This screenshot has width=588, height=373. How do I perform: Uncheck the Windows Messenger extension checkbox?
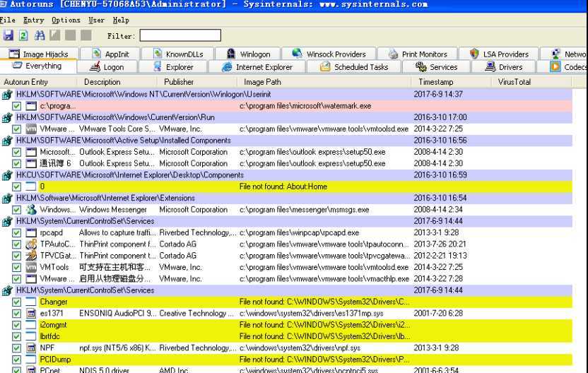[16, 210]
